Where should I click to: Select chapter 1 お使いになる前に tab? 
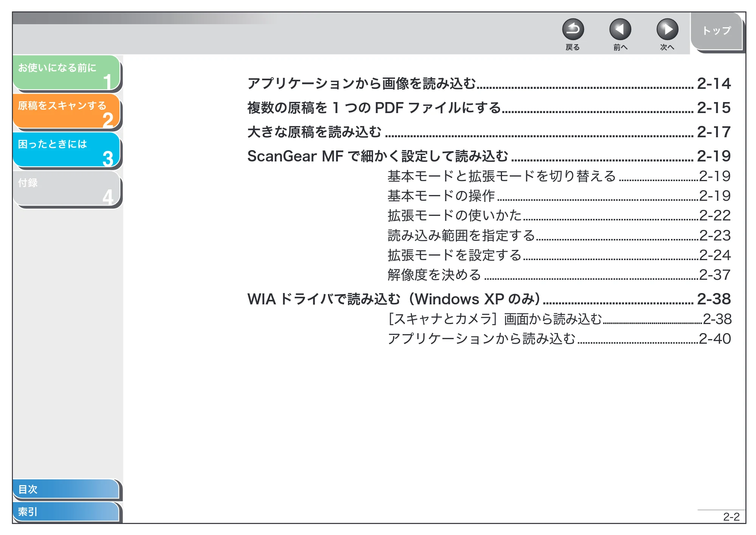click(67, 73)
